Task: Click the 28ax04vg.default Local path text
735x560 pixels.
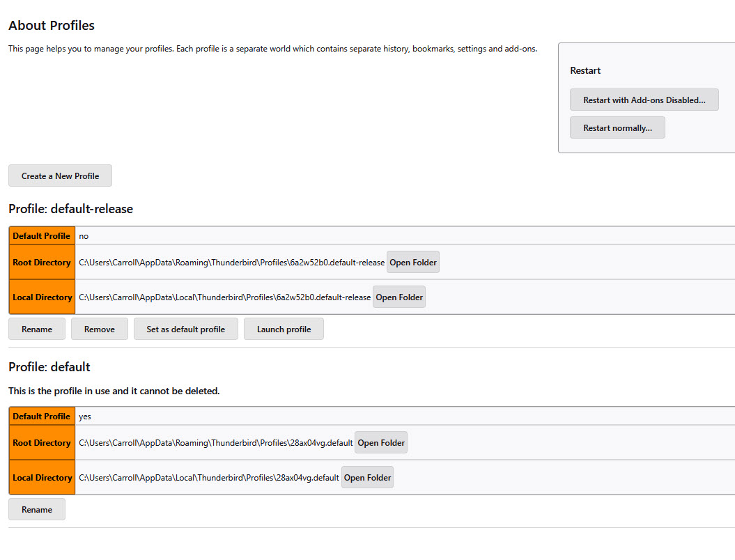Action: (209, 478)
